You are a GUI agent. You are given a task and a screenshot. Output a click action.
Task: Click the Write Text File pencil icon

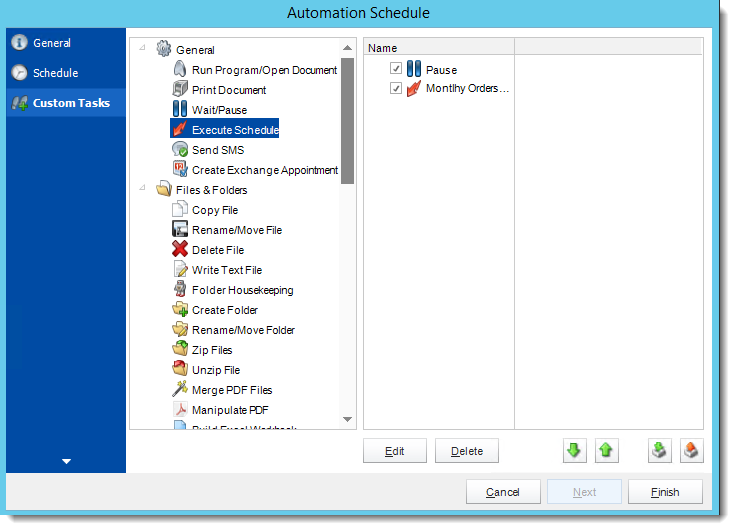tap(180, 269)
